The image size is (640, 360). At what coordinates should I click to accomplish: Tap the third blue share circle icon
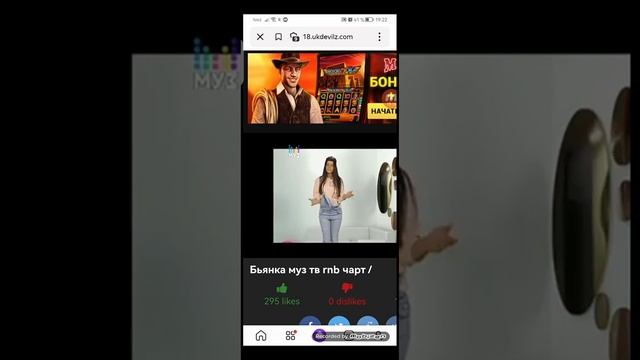click(x=368, y=320)
